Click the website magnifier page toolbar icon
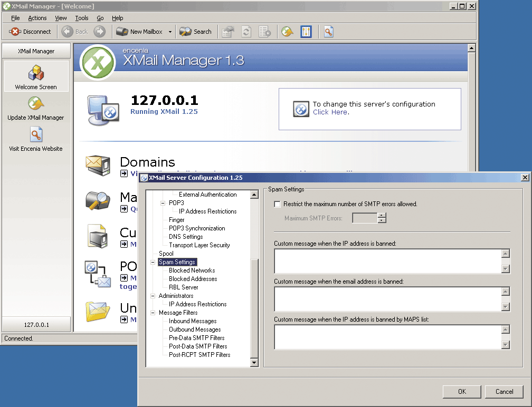Screen dimensions: 532x407 (328, 32)
